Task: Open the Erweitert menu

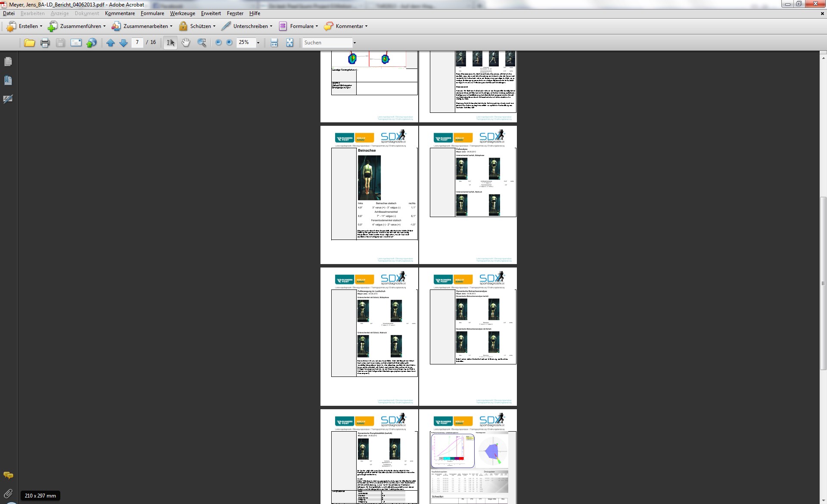Action: click(211, 13)
